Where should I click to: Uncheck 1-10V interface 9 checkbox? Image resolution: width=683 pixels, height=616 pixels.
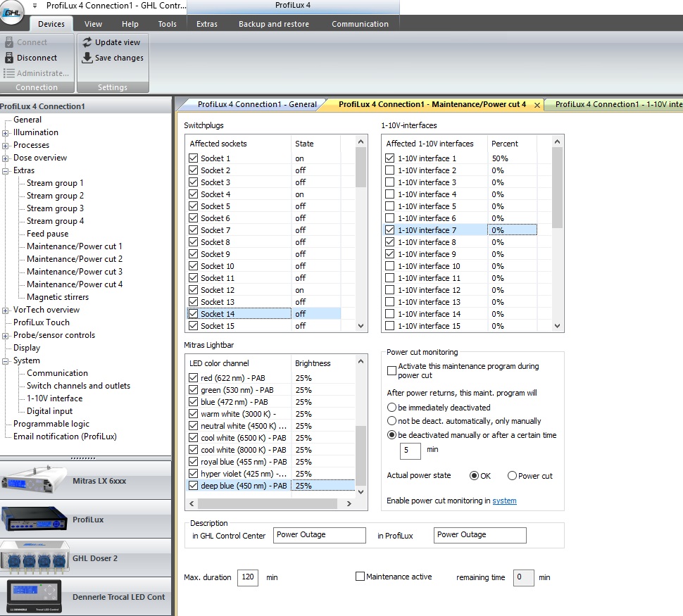[390, 254]
